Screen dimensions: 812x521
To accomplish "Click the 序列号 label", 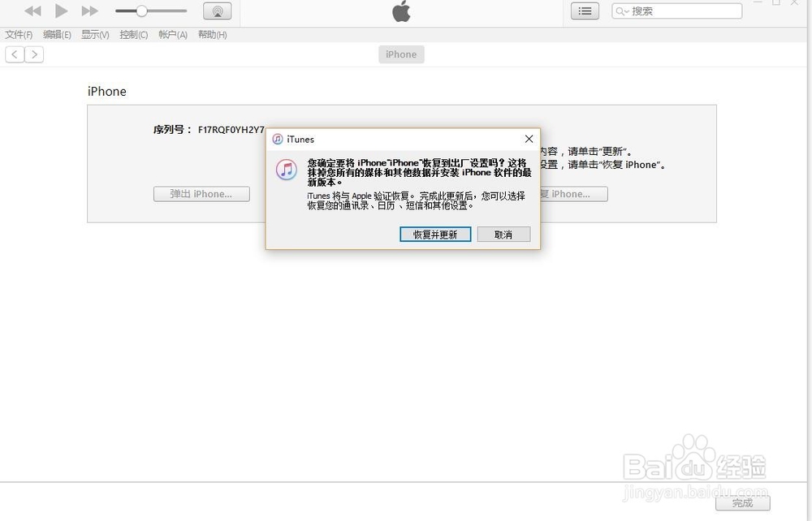I will 172,130.
